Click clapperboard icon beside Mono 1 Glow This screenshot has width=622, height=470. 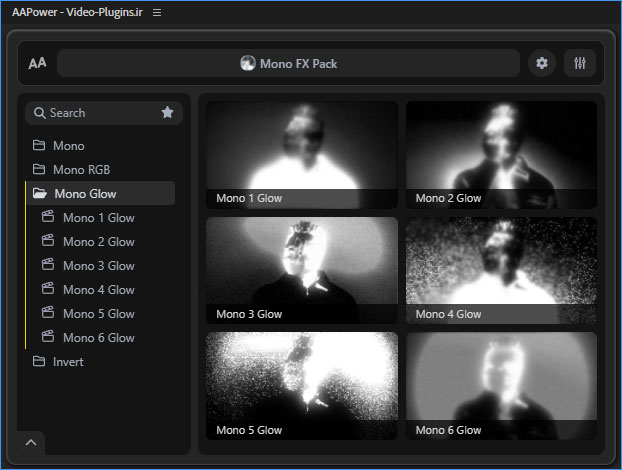pos(48,217)
